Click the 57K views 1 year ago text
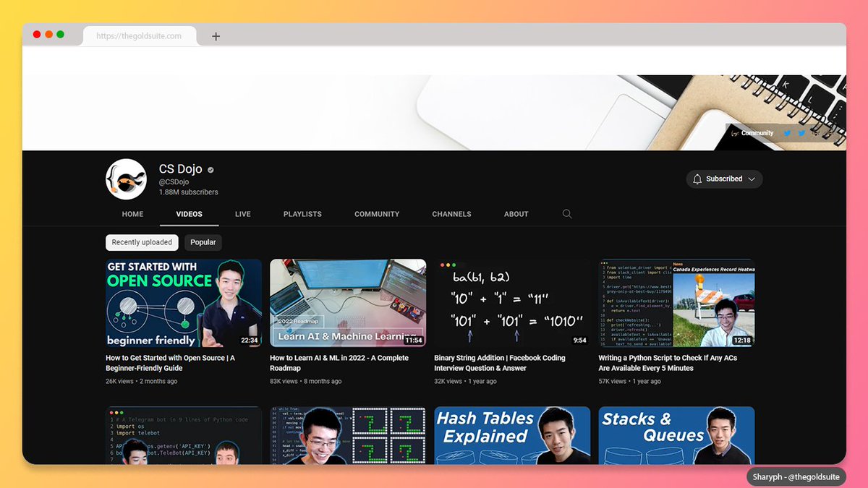The image size is (868, 488). pyautogui.click(x=629, y=381)
